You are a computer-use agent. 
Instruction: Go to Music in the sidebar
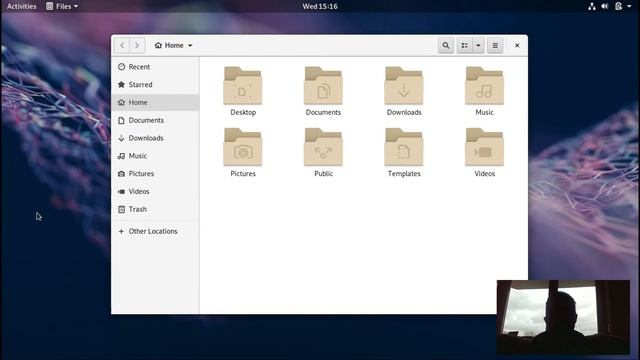[155, 156]
